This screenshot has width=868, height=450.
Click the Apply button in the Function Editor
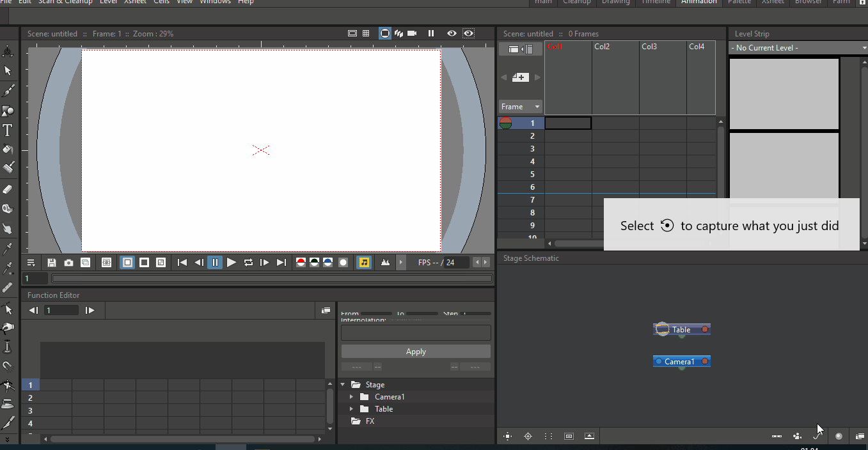415,351
